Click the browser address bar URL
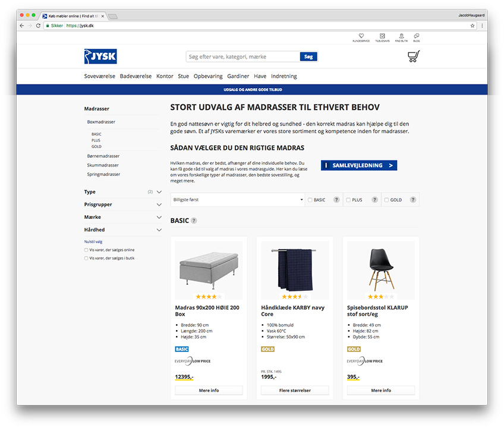Screen dimensions: 504x427 (80, 26)
